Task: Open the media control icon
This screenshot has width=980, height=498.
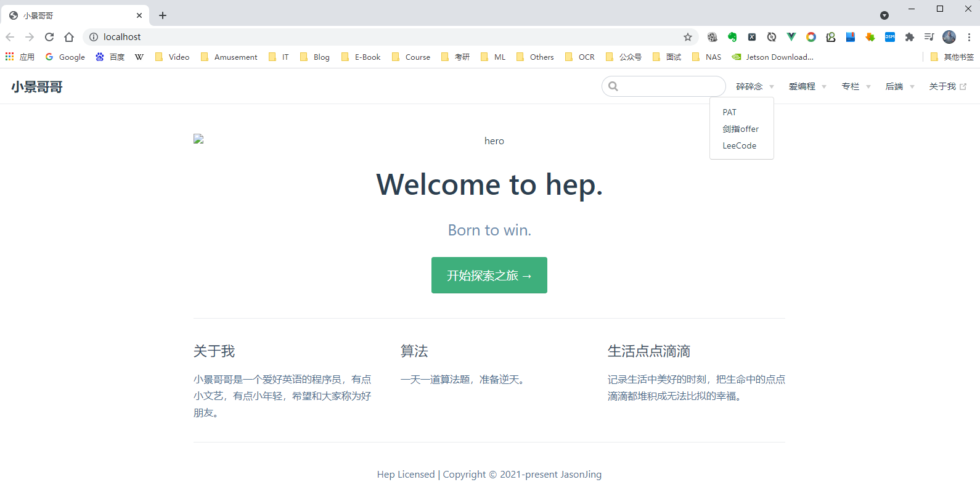Action: 929,37
